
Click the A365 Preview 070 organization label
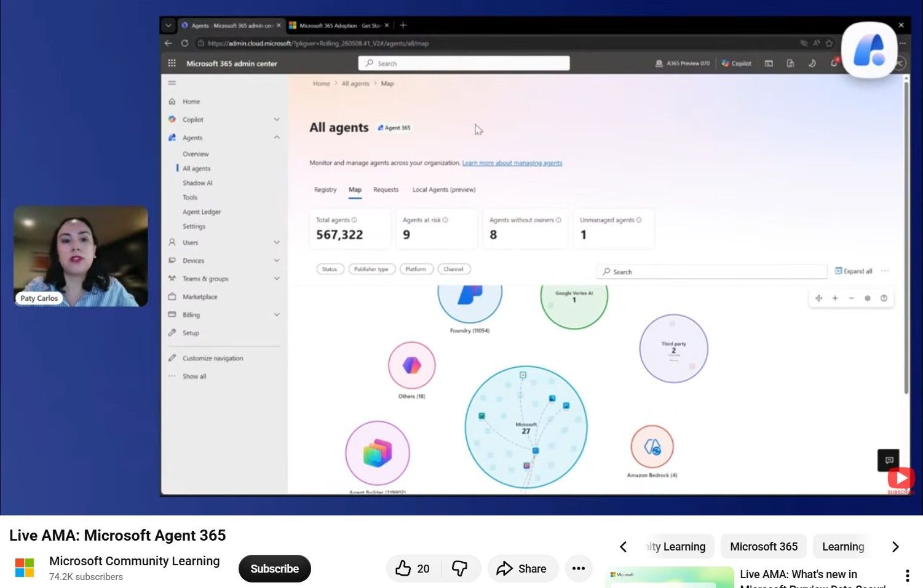tap(683, 63)
